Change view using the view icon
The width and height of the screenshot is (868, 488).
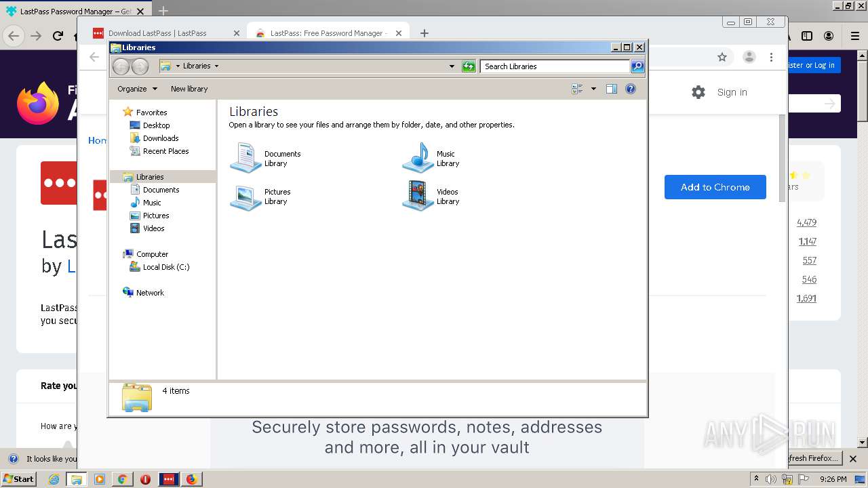(x=578, y=89)
